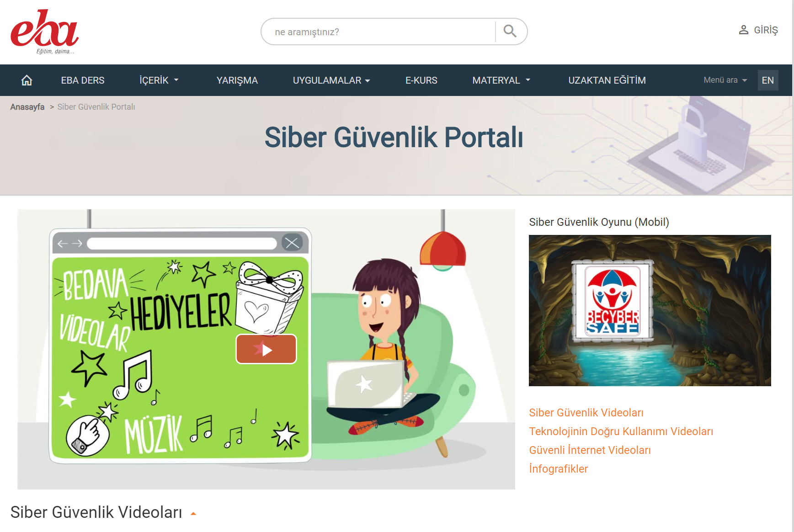Expand the İÇERİK dropdown menu
794x532 pixels.
coord(159,80)
